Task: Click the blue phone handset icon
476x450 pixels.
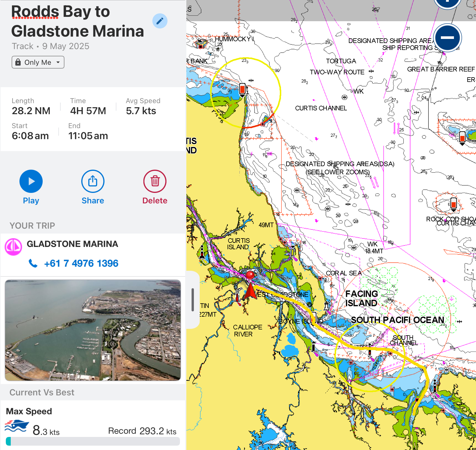Action: 33,263
